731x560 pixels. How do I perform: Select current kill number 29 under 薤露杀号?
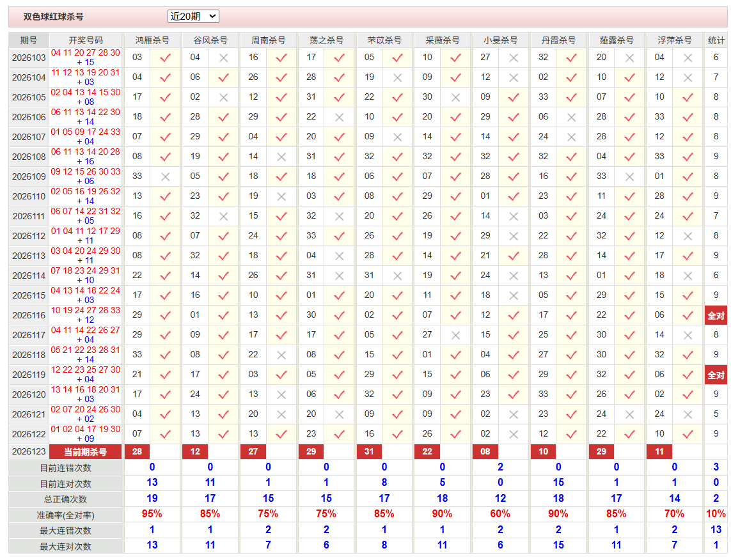601,451
